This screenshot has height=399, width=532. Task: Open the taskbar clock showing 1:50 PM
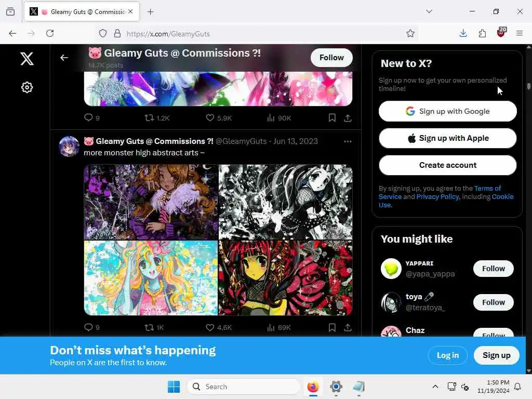pos(494,387)
